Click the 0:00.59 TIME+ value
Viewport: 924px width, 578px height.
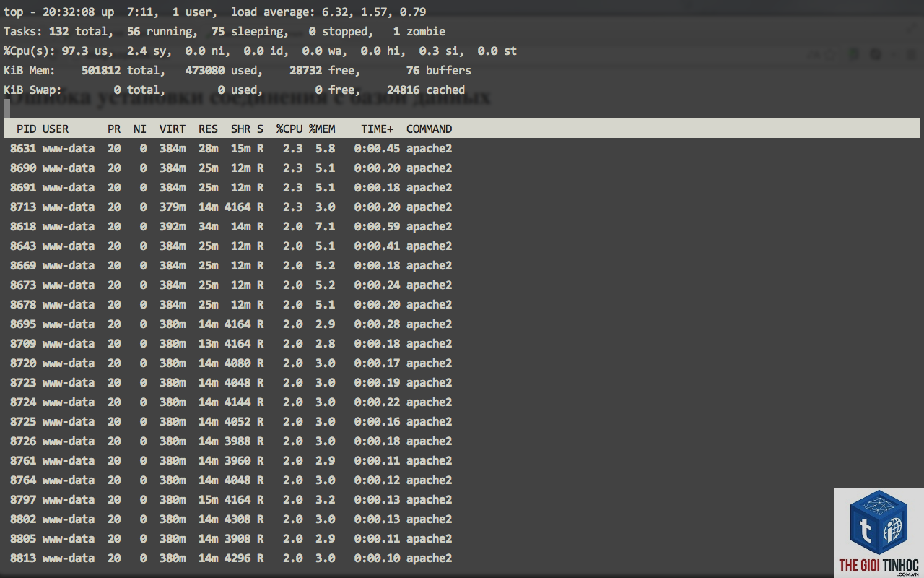point(377,226)
